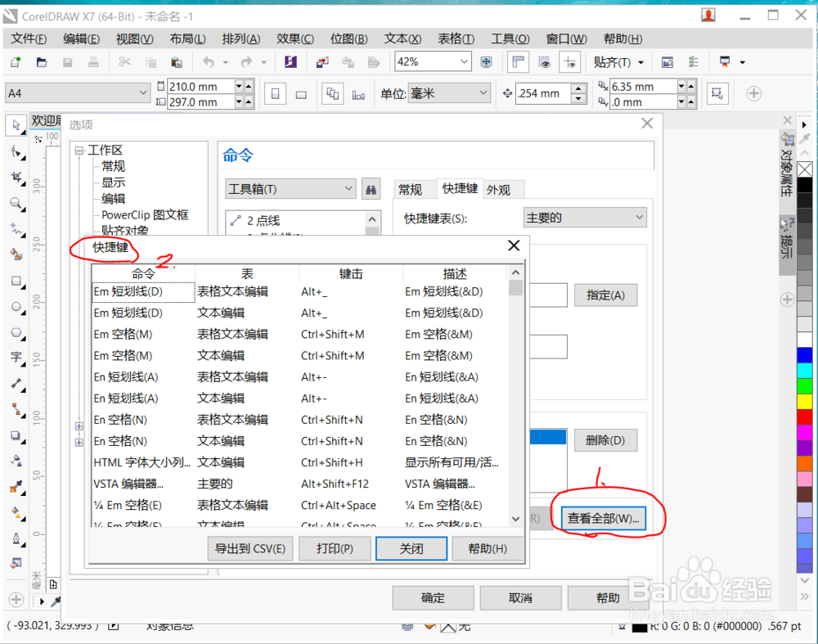
Task: Select portrait page orientation
Action: coord(276,94)
